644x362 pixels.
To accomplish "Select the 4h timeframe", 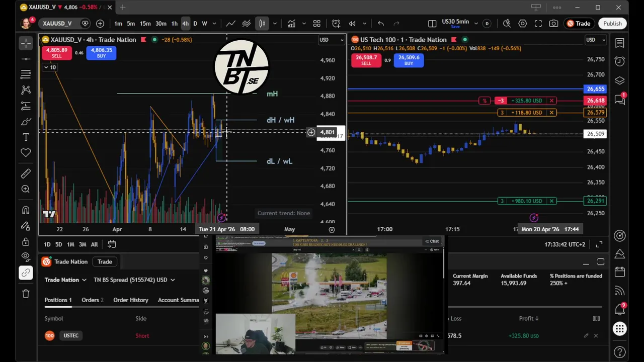I will pyautogui.click(x=186, y=24).
